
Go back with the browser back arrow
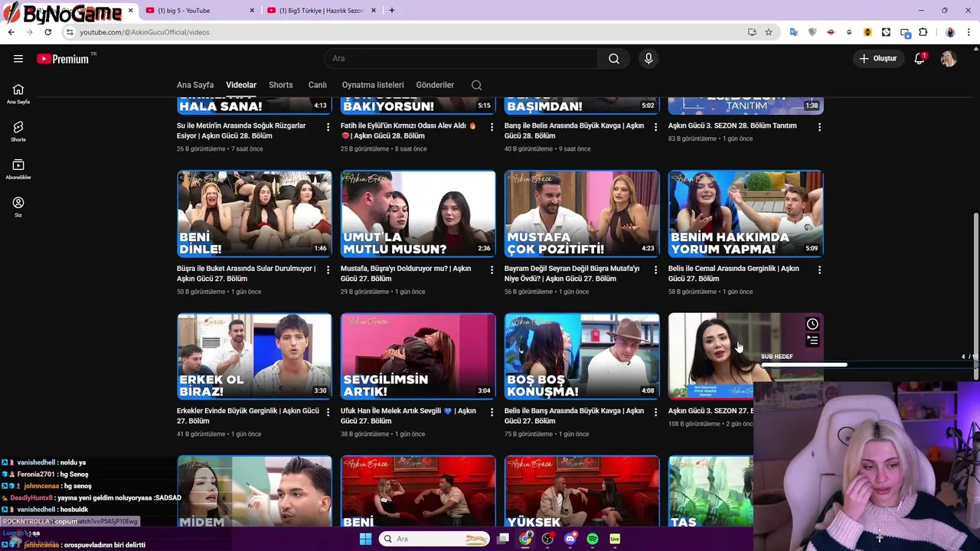(11, 32)
